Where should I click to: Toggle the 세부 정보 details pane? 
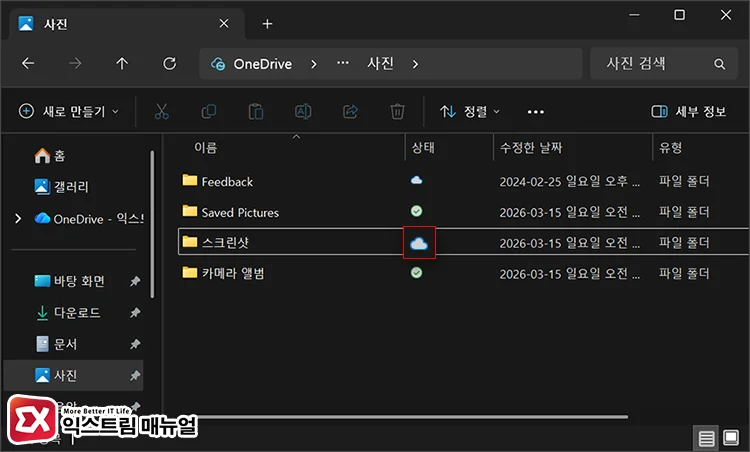point(689,111)
